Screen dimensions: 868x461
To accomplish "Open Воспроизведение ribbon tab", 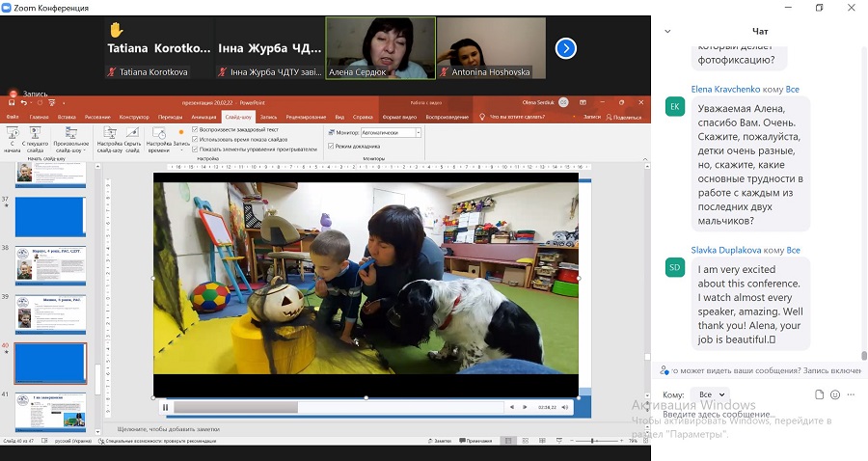I will tap(447, 117).
